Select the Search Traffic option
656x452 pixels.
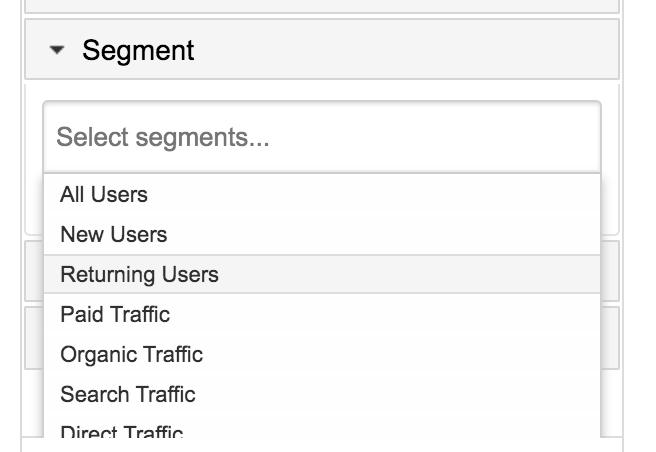pos(128,395)
